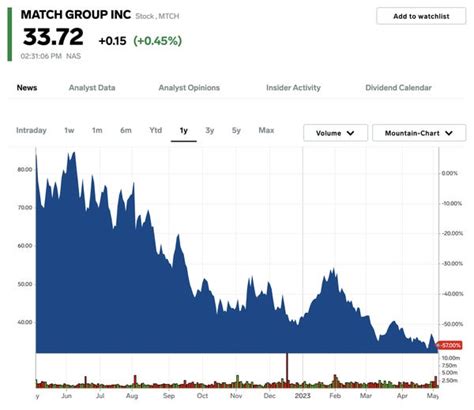Click the Mar x-axis label
The width and height of the screenshot is (474, 410).
[366, 396]
